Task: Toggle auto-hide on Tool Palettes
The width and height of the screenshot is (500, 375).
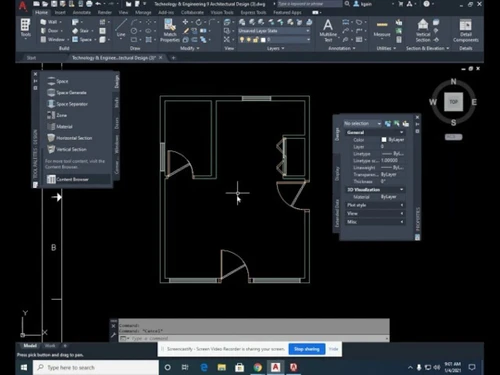Action: tap(35, 81)
